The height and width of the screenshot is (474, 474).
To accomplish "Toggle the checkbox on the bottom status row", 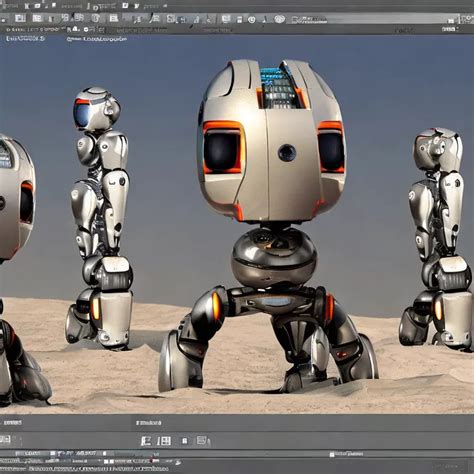I will pos(332,454).
